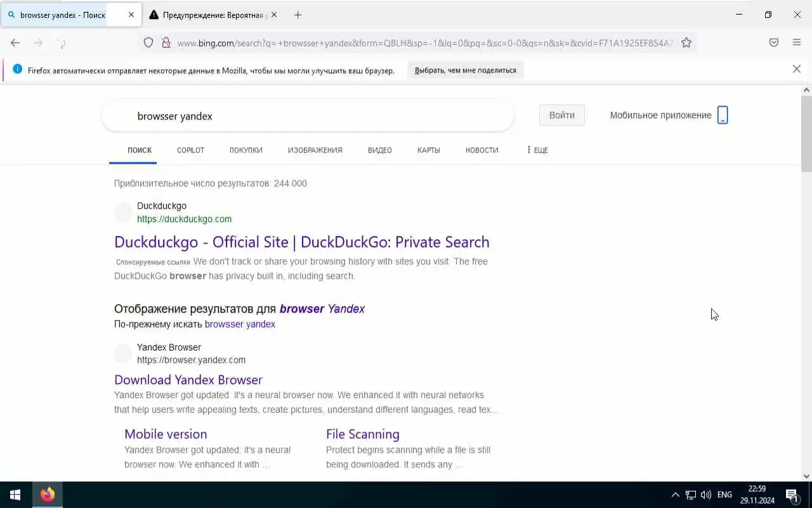Open network icon in system tray
The height and width of the screenshot is (508, 812).
coord(691,495)
